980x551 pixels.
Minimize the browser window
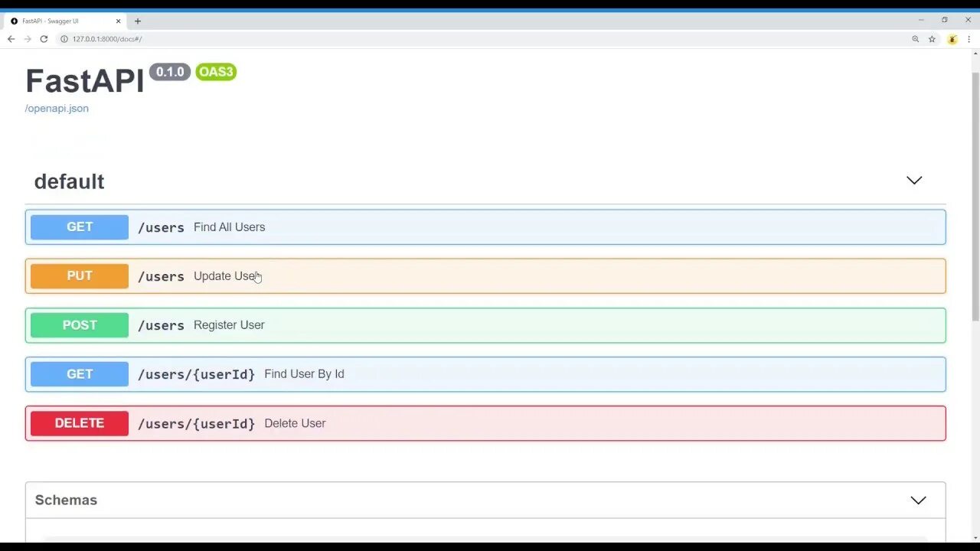(921, 20)
